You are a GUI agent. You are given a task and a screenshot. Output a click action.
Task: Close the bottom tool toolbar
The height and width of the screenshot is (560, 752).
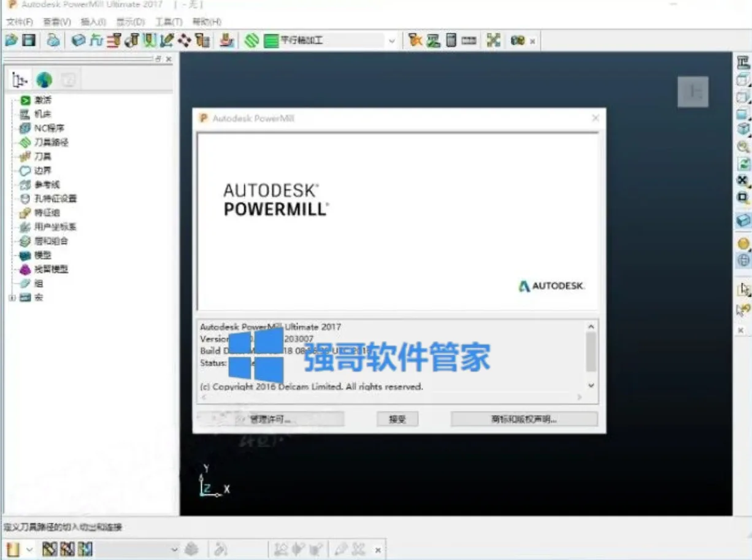coord(378,550)
